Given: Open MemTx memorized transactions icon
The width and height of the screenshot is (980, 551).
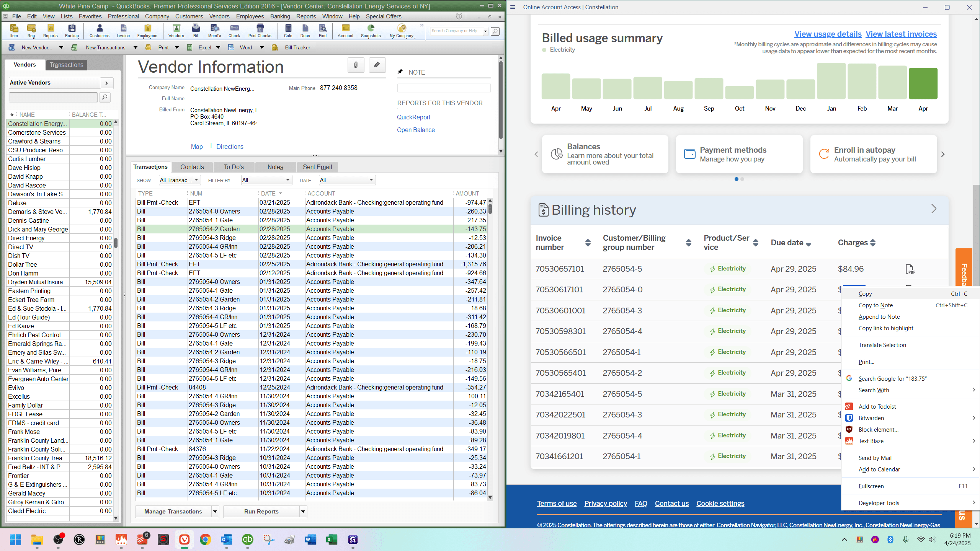Looking at the screenshot, I should [215, 31].
